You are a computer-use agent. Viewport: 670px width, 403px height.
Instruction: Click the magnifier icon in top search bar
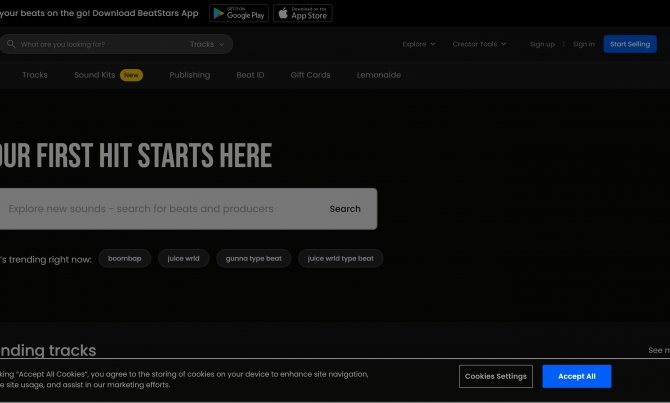tap(11, 44)
